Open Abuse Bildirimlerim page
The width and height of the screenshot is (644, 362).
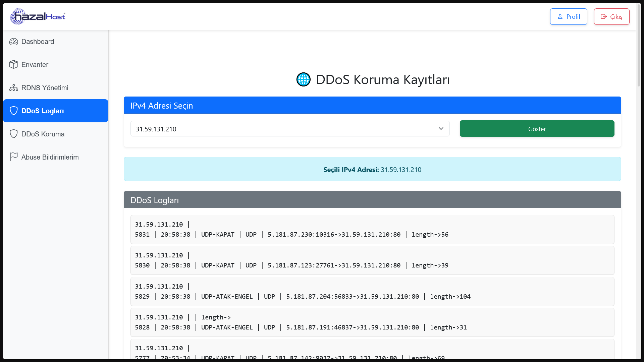click(56, 157)
